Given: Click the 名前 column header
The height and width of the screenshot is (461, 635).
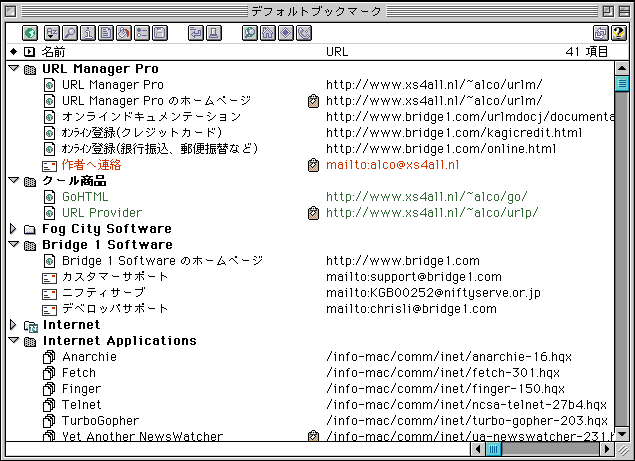Looking at the screenshot, I should coord(53,52).
